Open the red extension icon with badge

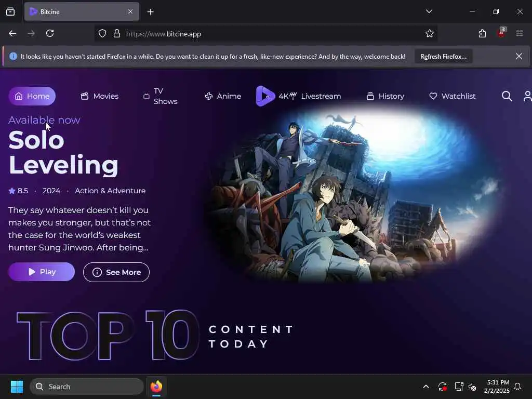click(x=501, y=33)
